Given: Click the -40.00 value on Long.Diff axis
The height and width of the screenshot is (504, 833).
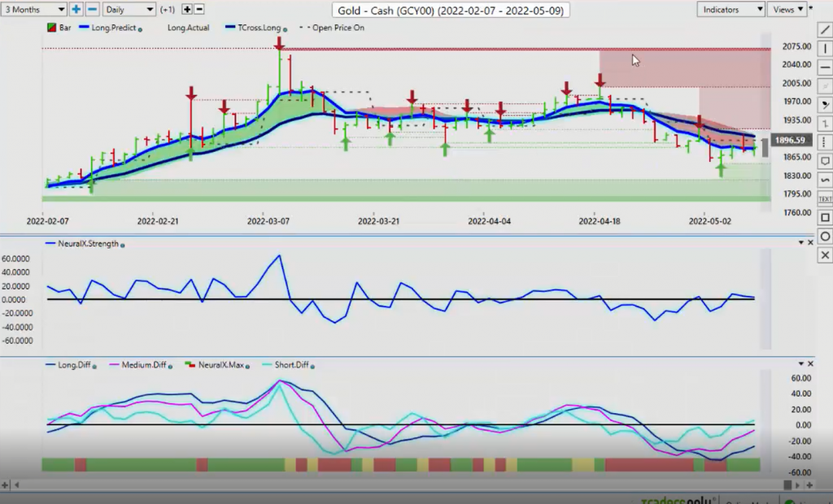Looking at the screenshot, I should click(800, 456).
